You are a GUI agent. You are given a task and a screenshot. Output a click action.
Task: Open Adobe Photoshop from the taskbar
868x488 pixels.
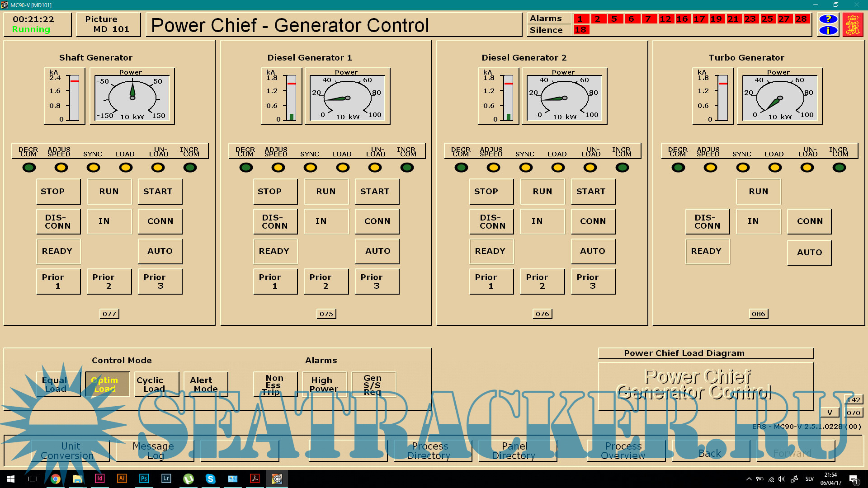click(x=144, y=479)
